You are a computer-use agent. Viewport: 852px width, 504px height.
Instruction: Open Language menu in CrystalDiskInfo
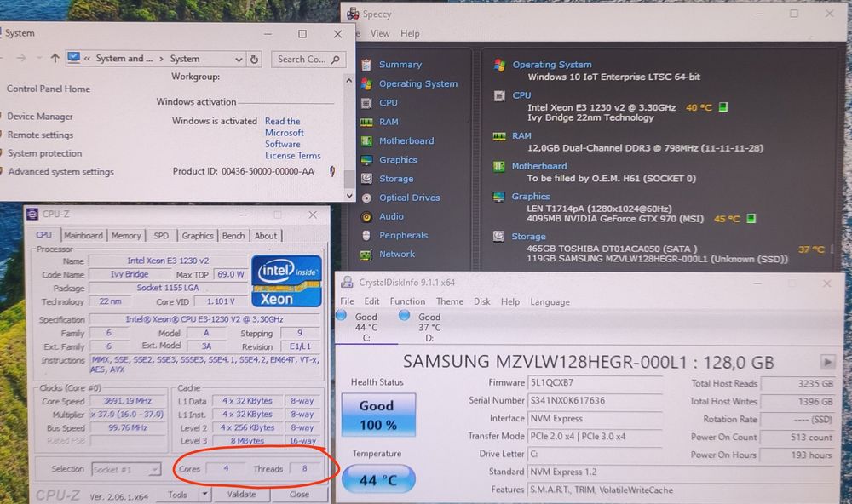pos(550,302)
